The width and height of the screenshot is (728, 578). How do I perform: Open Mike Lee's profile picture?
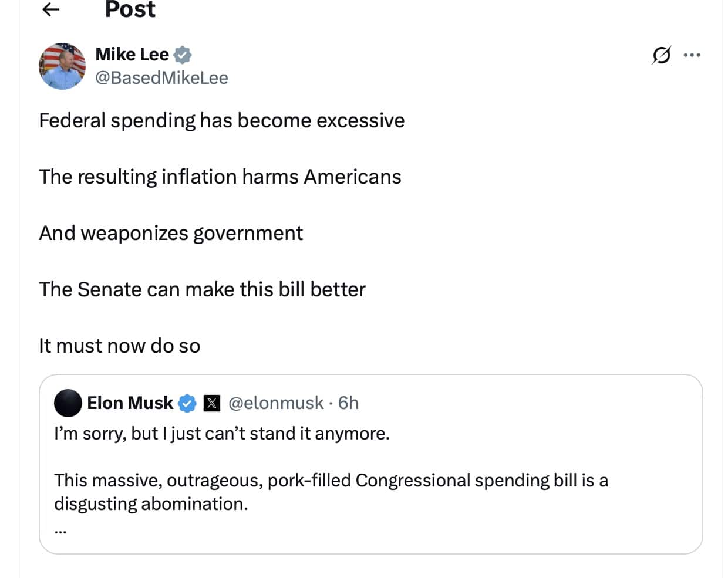pyautogui.click(x=62, y=66)
